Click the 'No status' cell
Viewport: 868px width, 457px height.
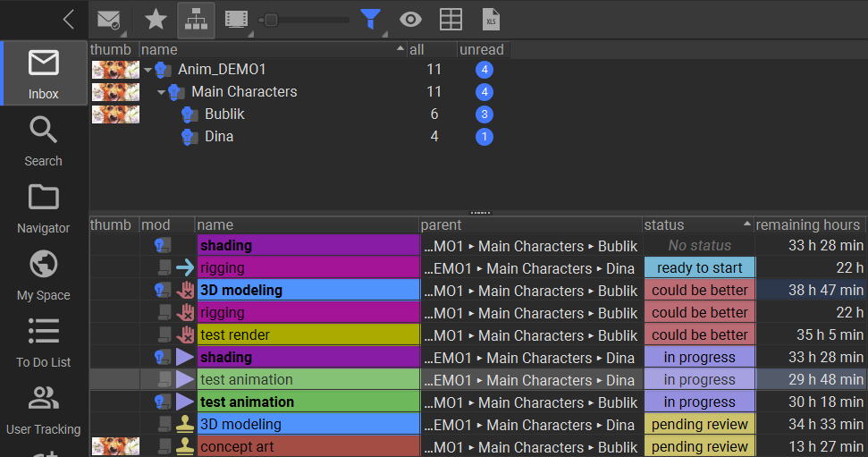click(700, 245)
